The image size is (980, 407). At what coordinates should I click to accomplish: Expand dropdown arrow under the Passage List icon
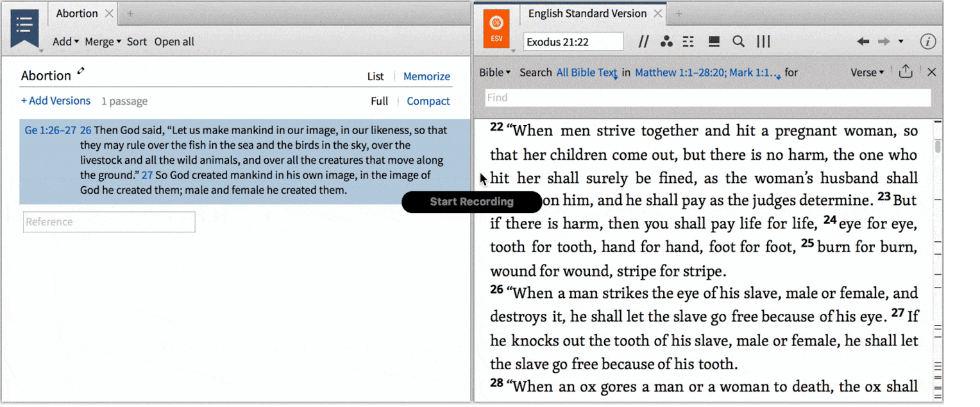coord(41,51)
